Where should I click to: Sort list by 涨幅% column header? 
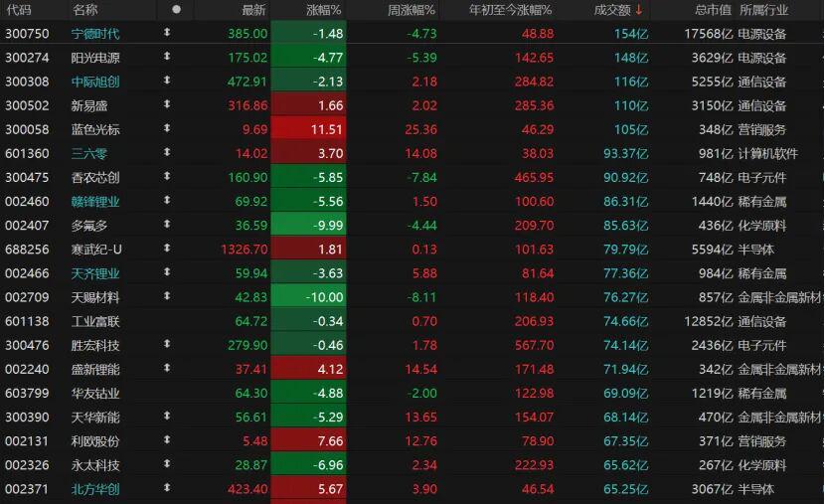323,10
